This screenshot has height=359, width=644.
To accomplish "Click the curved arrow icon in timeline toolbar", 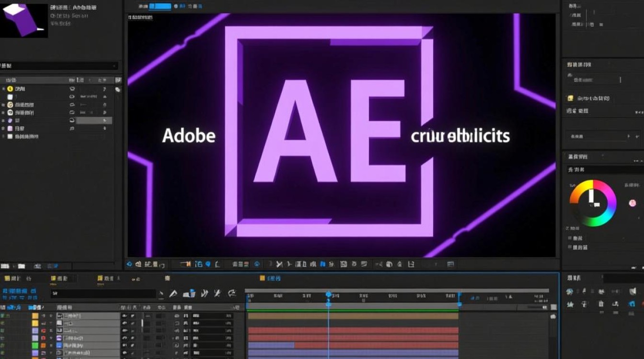I will point(232,293).
